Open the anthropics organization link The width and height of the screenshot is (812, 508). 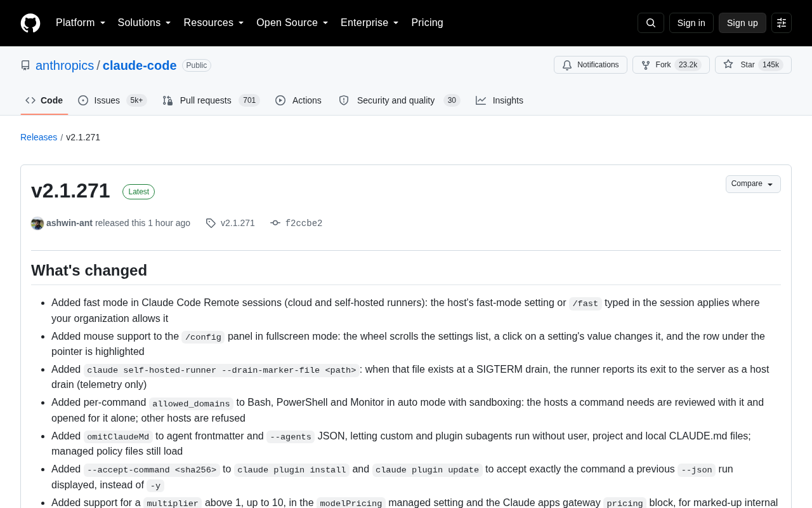[65, 65]
